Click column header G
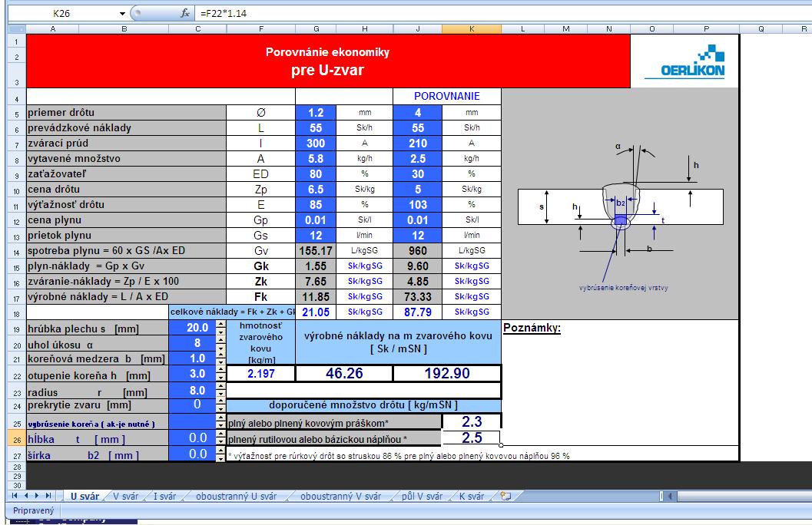The height and width of the screenshot is (525, 812). (x=317, y=29)
